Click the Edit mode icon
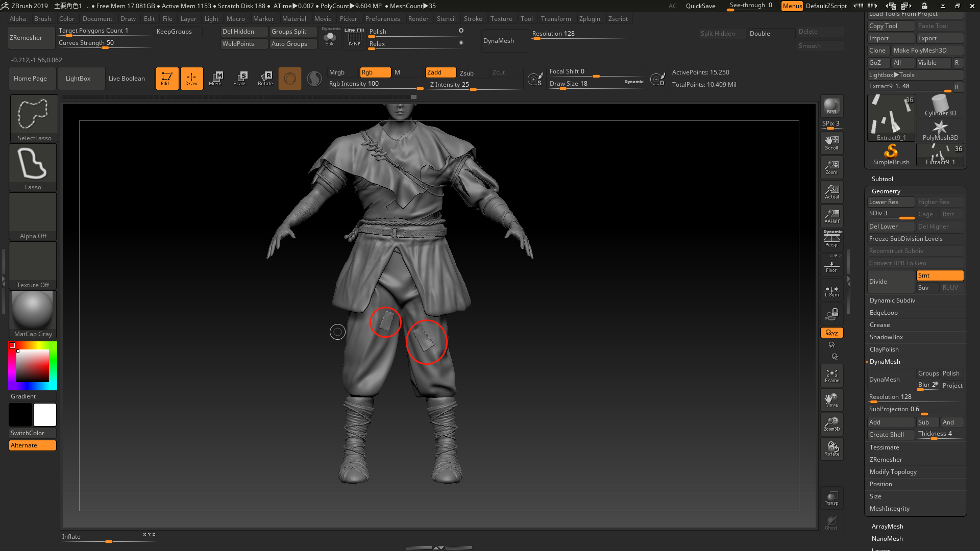 167,79
